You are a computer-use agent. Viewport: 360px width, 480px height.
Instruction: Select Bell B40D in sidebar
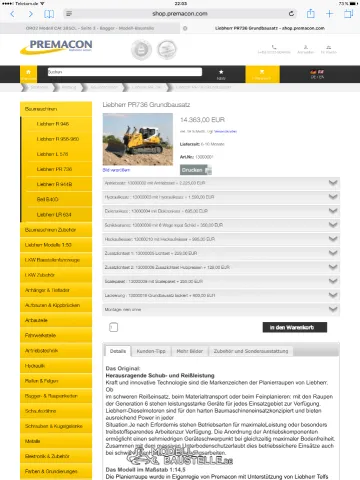point(56,199)
